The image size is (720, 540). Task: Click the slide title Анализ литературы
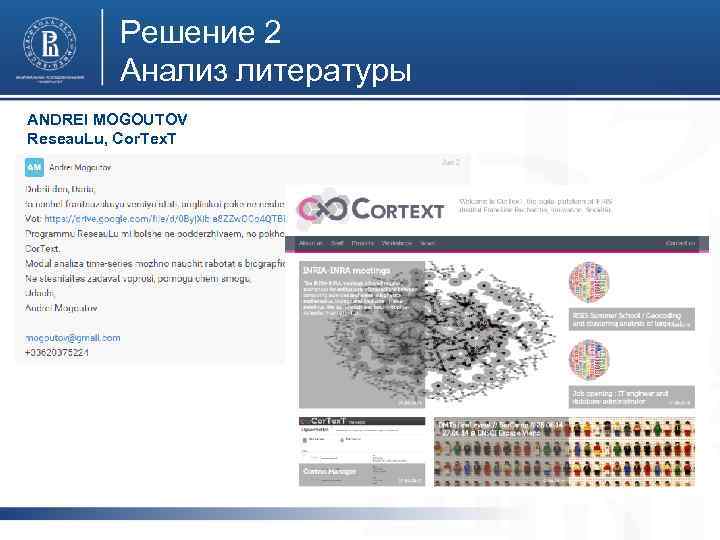(265, 70)
